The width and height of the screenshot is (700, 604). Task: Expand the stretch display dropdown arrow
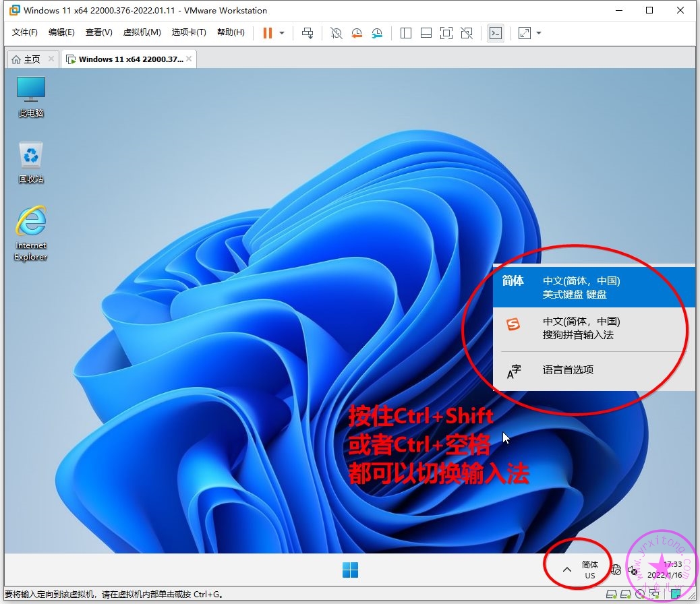click(539, 33)
